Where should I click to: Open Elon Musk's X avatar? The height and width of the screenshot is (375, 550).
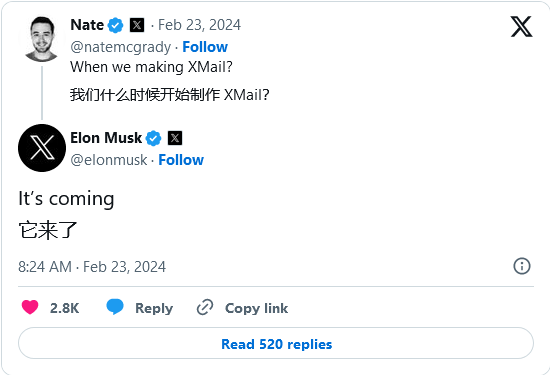click(42, 148)
